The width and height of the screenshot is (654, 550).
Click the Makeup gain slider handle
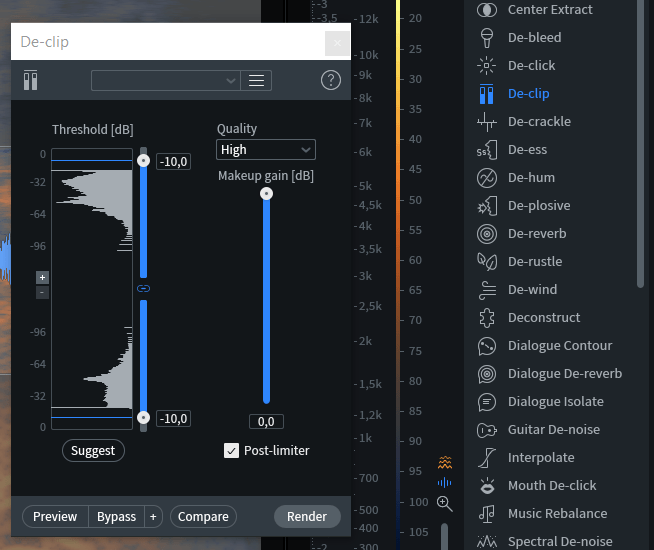tap(267, 193)
